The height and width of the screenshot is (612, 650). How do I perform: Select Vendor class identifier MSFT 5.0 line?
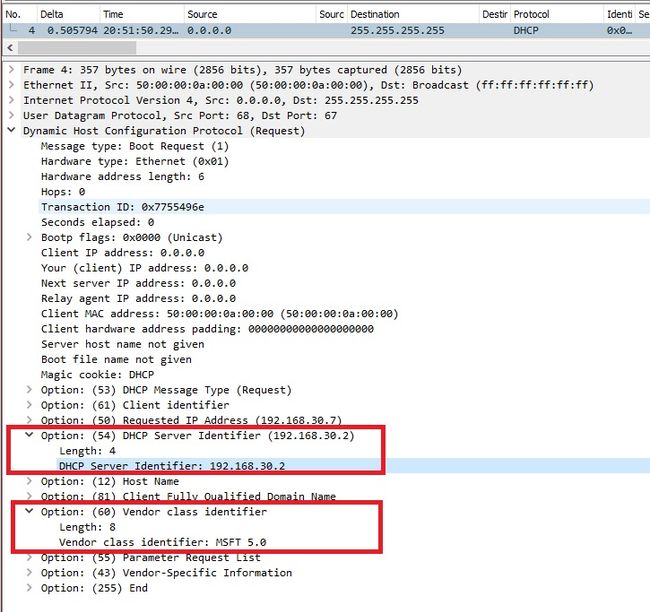pos(162,542)
